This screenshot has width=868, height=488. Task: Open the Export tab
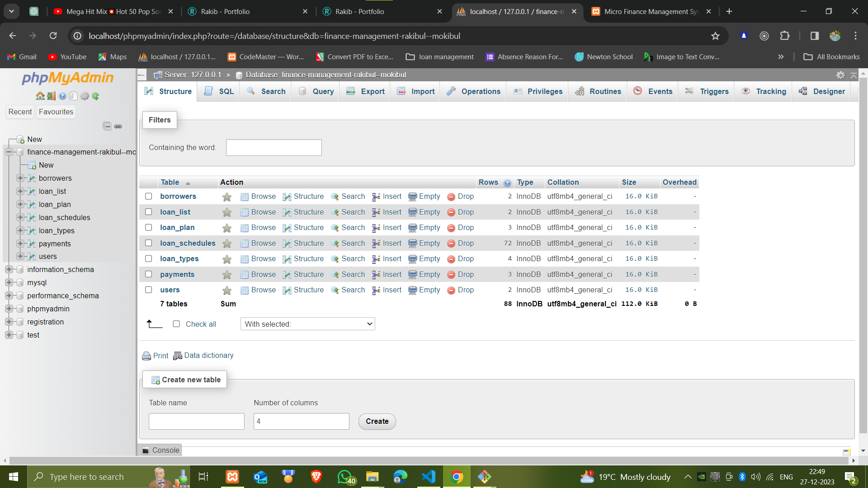(x=365, y=91)
